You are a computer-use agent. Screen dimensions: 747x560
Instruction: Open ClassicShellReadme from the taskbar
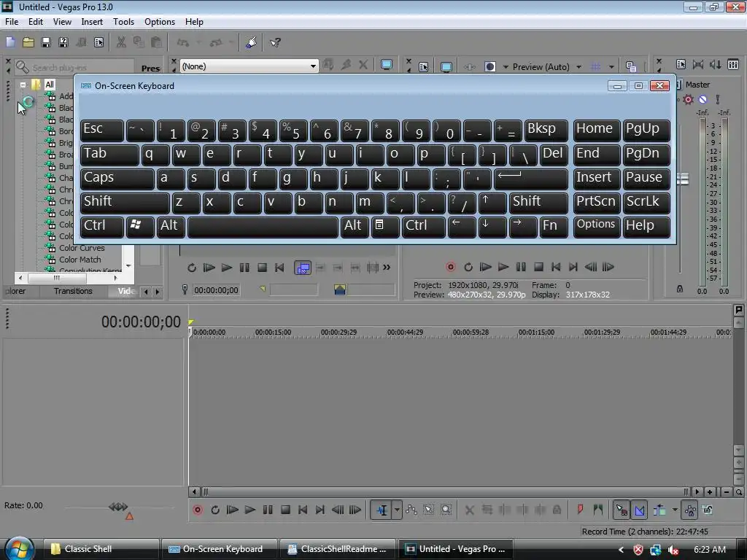point(337,549)
